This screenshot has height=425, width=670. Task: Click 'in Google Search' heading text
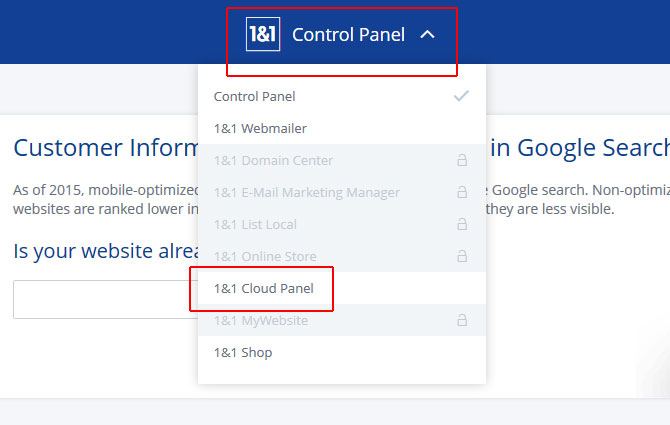580,148
